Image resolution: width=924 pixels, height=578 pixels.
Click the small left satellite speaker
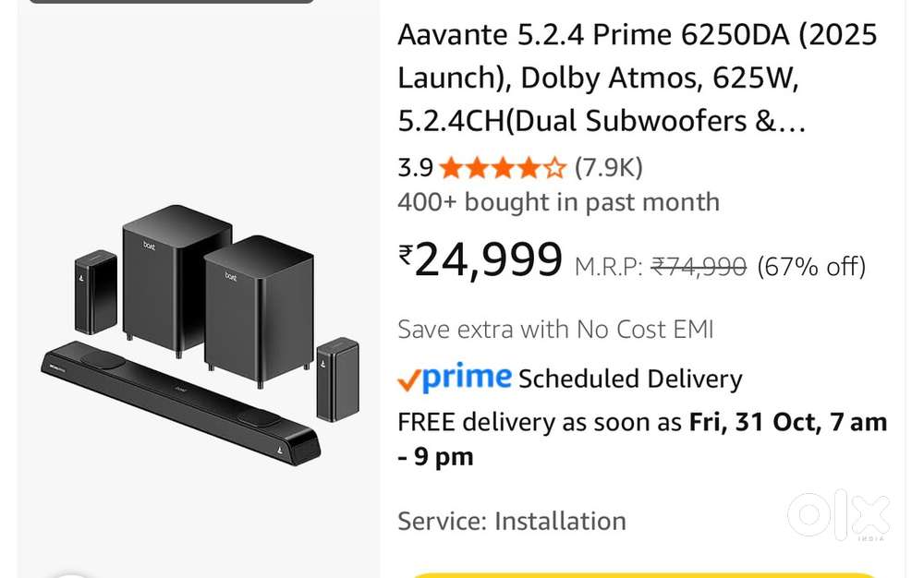tap(95, 290)
